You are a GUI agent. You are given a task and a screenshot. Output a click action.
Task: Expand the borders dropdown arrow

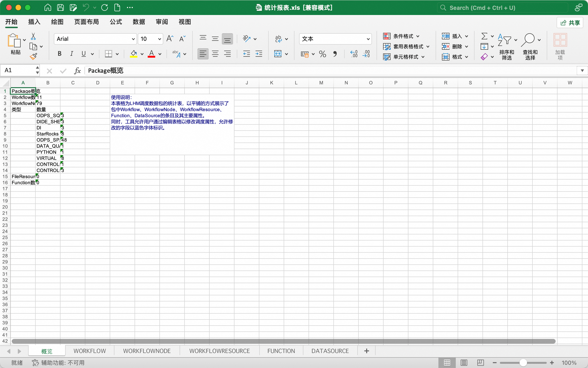pos(117,54)
